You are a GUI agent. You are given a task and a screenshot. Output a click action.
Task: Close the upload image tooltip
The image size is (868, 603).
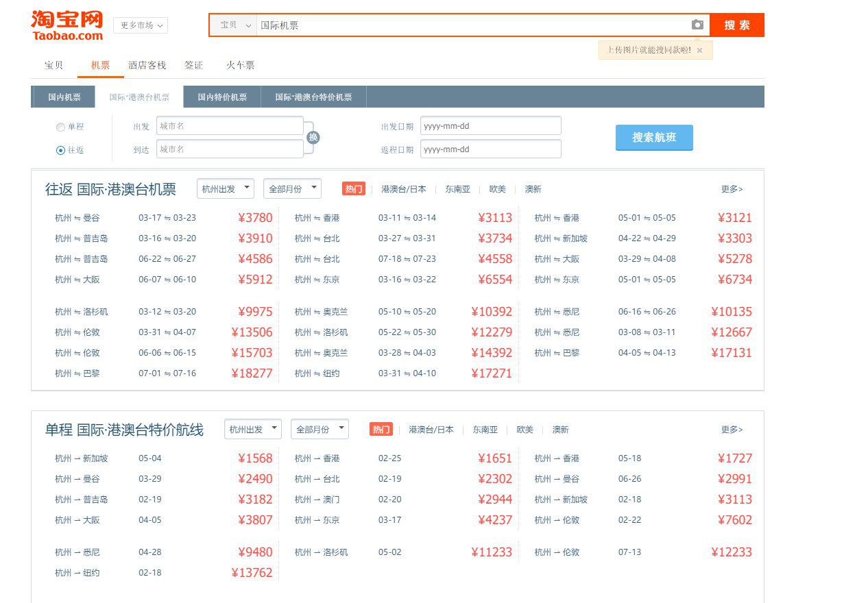coord(699,50)
